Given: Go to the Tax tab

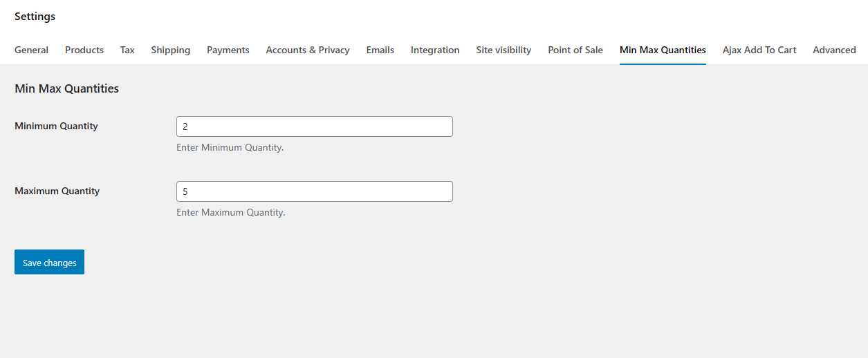Looking at the screenshot, I should pyautogui.click(x=127, y=50).
